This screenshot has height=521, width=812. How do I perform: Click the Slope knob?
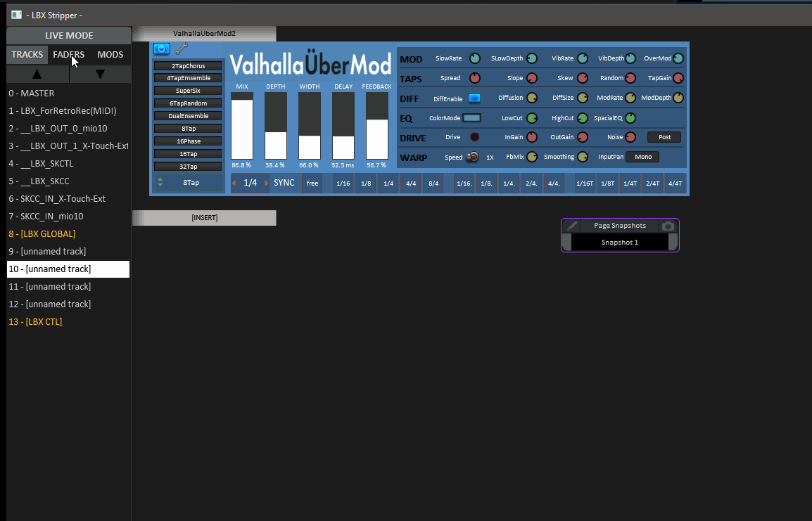[532, 78]
